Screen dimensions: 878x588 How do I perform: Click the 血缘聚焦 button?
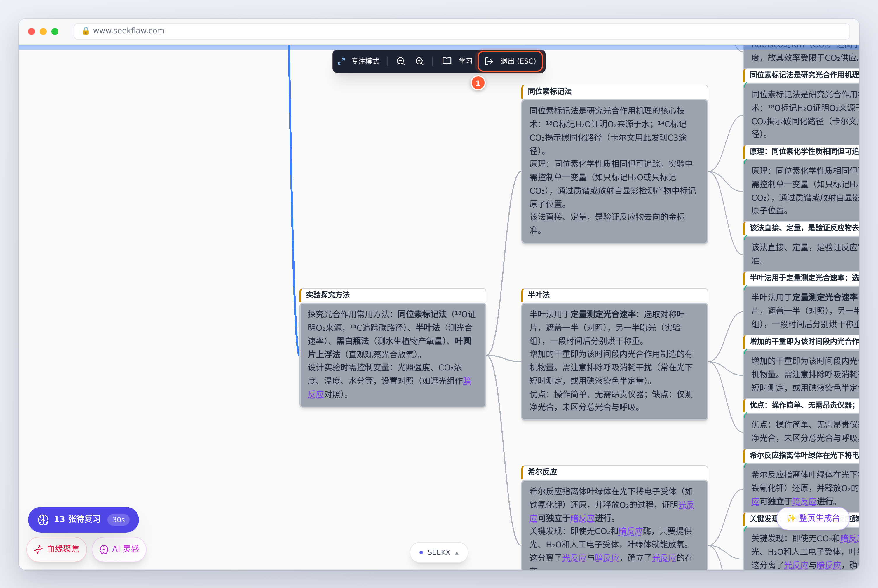coord(57,549)
